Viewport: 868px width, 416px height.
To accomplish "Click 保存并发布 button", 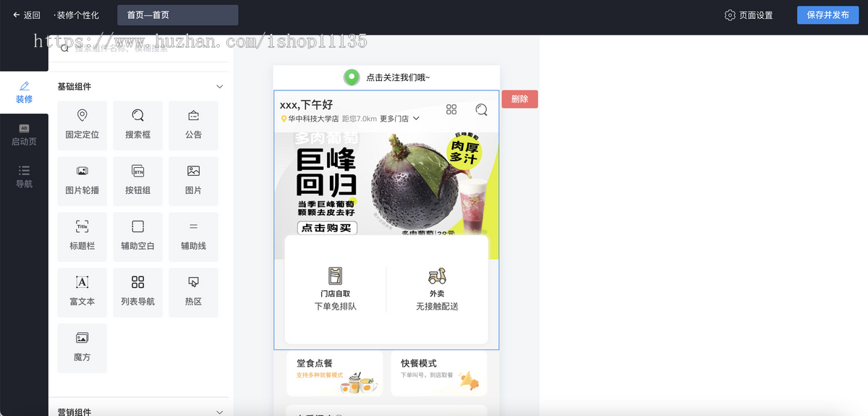I will pos(827,15).
